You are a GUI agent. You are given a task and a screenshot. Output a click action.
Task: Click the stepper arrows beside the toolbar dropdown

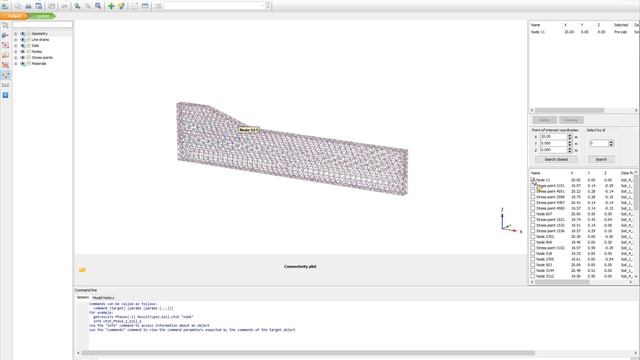pos(268,6)
